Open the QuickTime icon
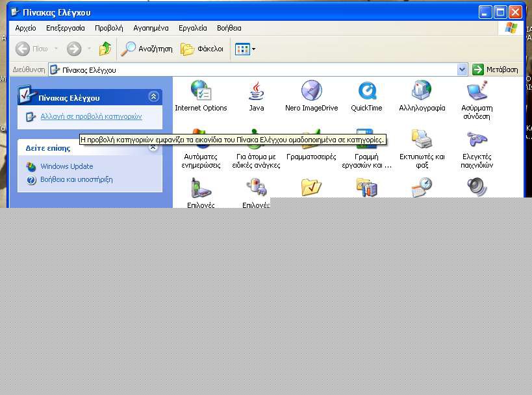Screen dimensions: 532x395 366,92
